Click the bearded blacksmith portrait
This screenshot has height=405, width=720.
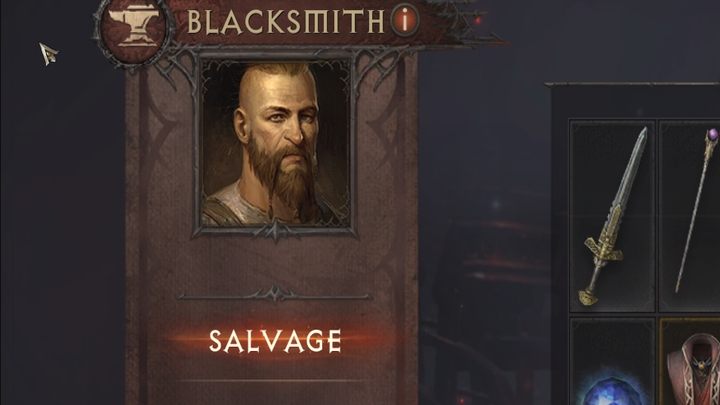(x=275, y=144)
